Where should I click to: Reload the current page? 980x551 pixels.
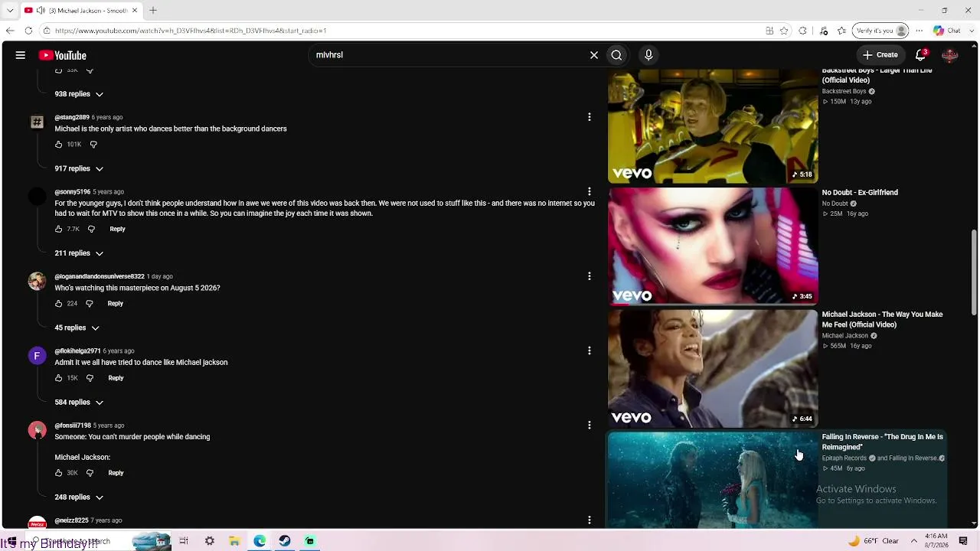(28, 31)
